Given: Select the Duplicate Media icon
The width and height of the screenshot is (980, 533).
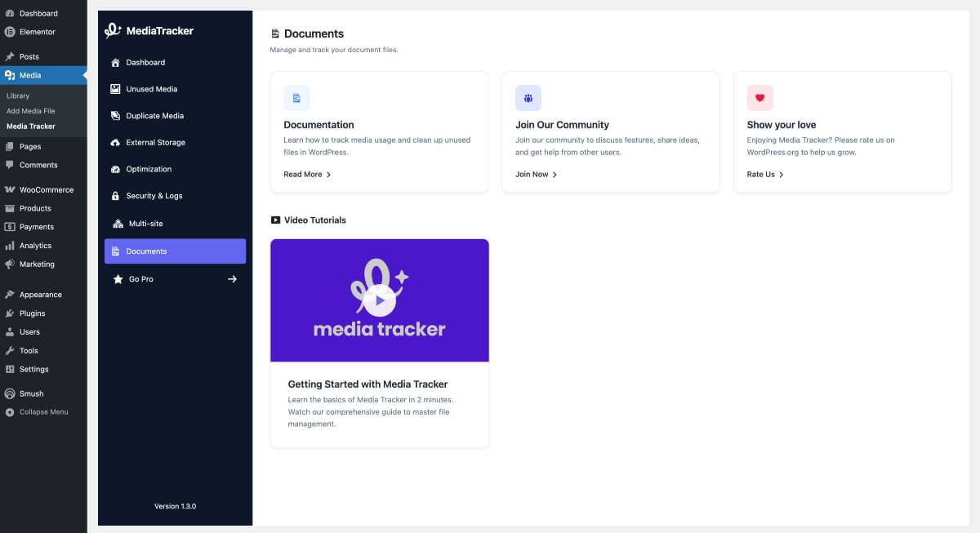Looking at the screenshot, I should [116, 116].
